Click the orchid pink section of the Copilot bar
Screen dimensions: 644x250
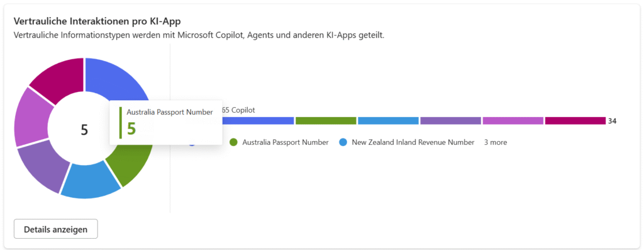tap(513, 120)
